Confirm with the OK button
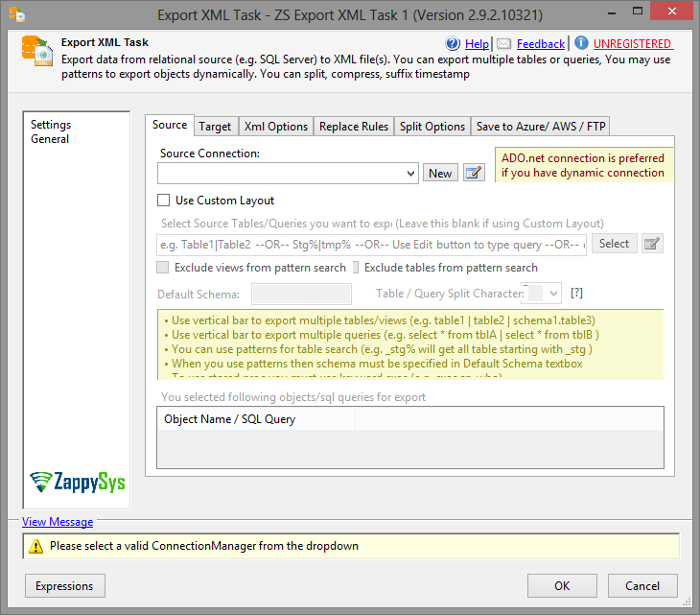700x615 pixels. [x=562, y=585]
